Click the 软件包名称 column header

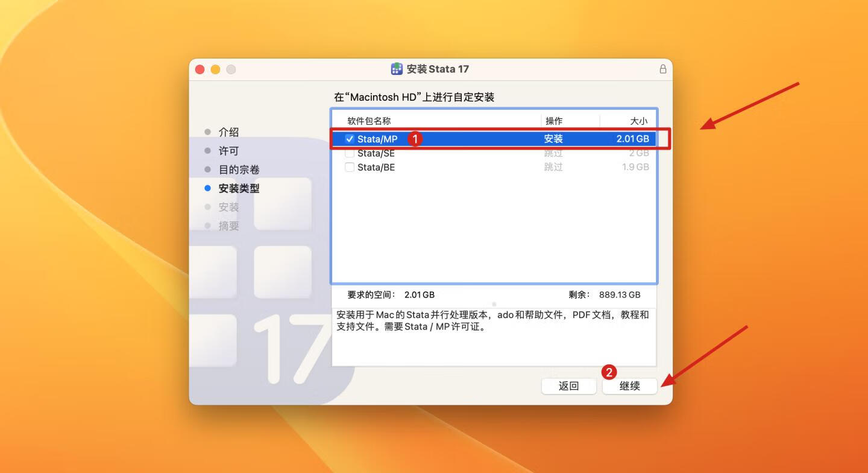coord(369,121)
